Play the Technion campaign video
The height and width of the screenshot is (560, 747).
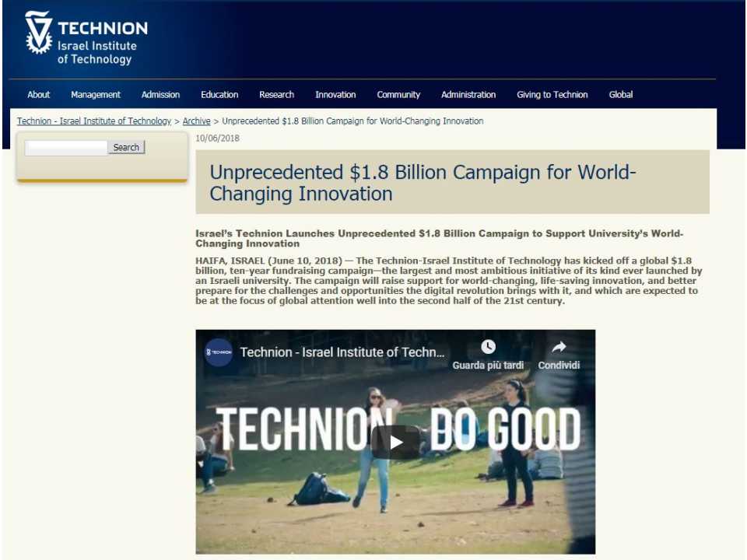pyautogui.click(x=395, y=441)
